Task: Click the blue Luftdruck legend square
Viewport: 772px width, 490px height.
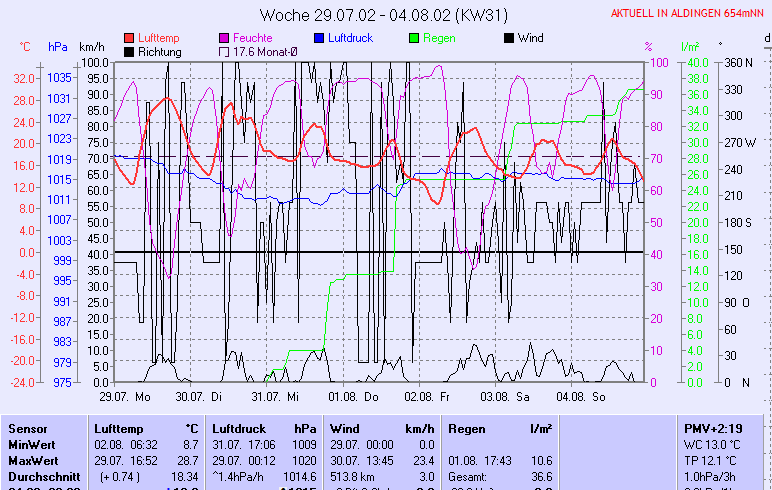Action: pyautogui.click(x=319, y=38)
